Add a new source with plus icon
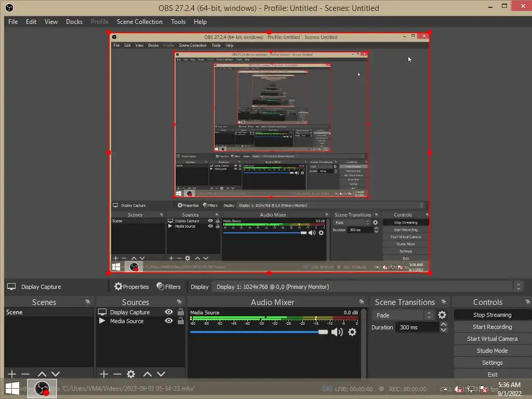Screen dimensions: 532x399 pos(104,374)
